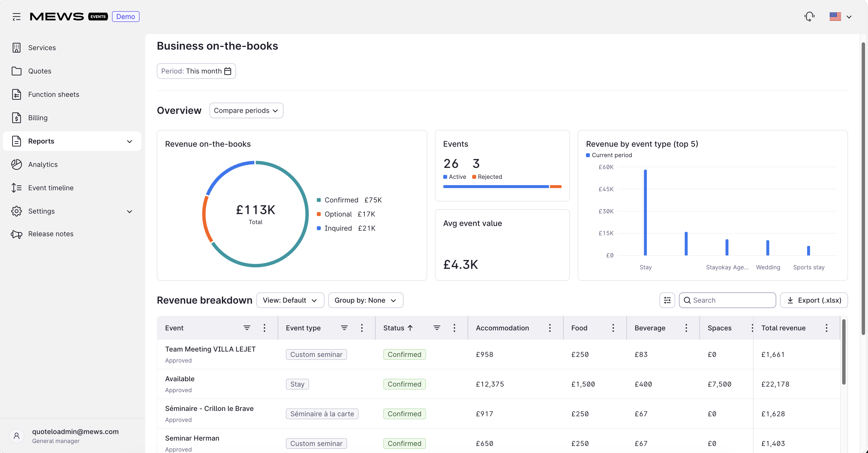Click the Release notes megaphone icon
868x453 pixels.
tap(16, 234)
